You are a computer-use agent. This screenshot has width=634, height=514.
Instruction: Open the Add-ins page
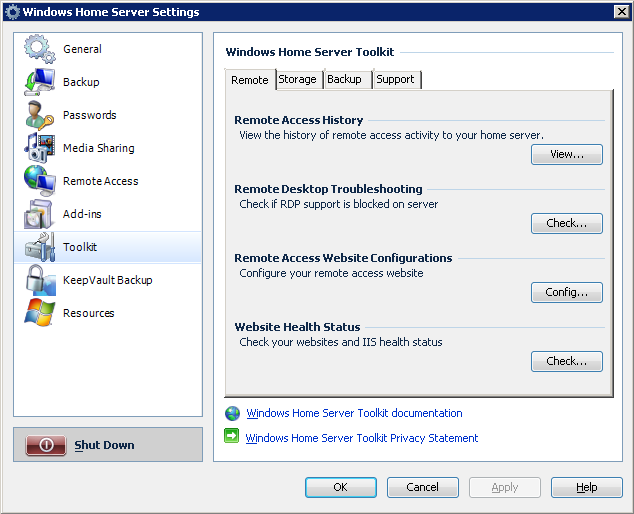point(82,214)
